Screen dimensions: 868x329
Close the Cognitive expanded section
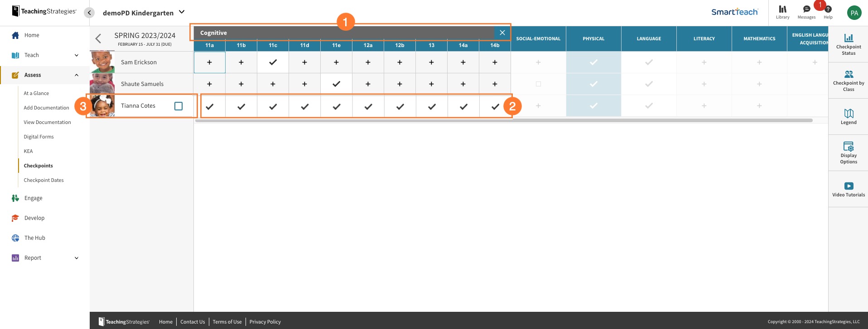tap(502, 33)
